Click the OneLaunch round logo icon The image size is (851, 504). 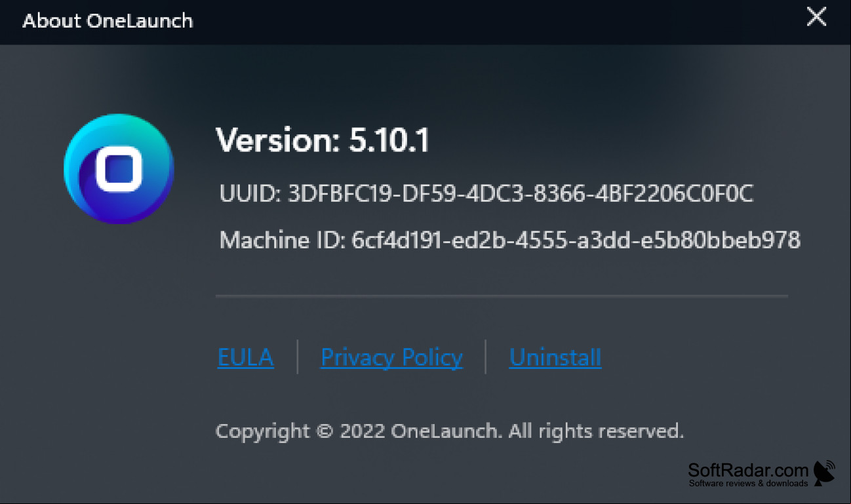coord(119,169)
